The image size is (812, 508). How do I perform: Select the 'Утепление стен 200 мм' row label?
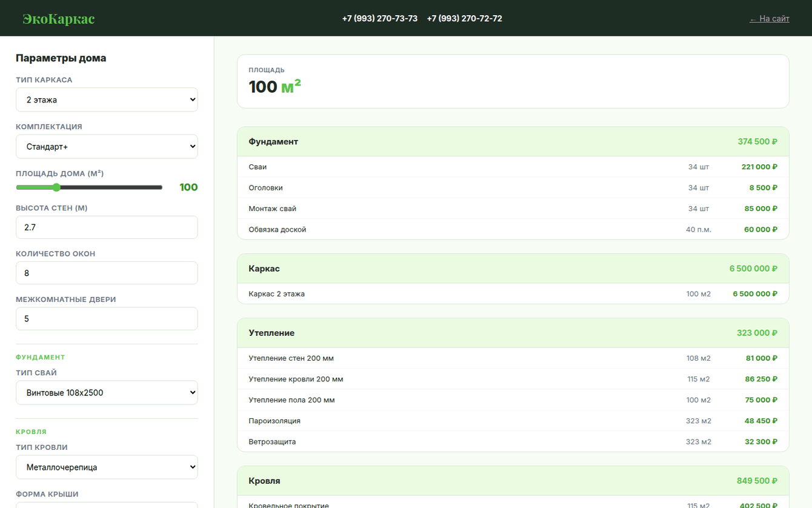point(291,358)
